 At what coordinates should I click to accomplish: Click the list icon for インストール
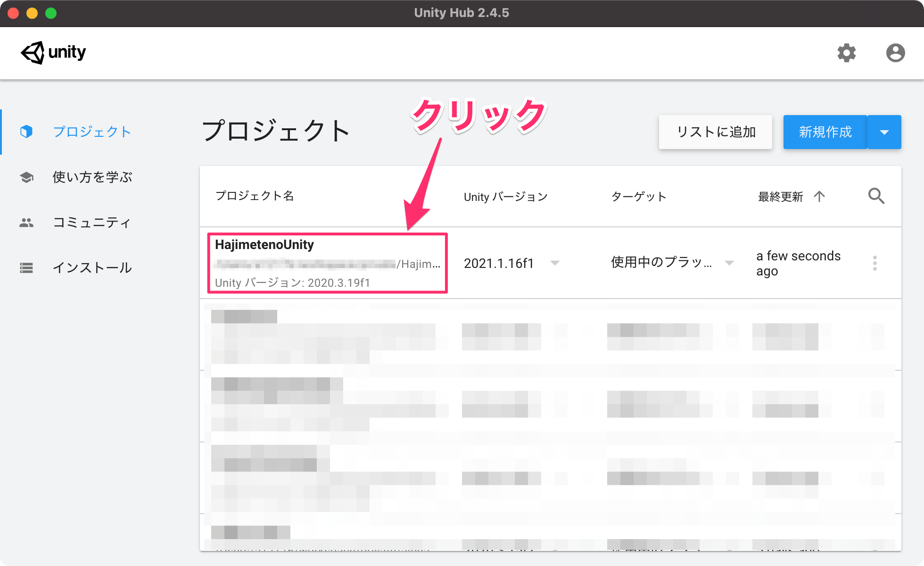pos(26,268)
